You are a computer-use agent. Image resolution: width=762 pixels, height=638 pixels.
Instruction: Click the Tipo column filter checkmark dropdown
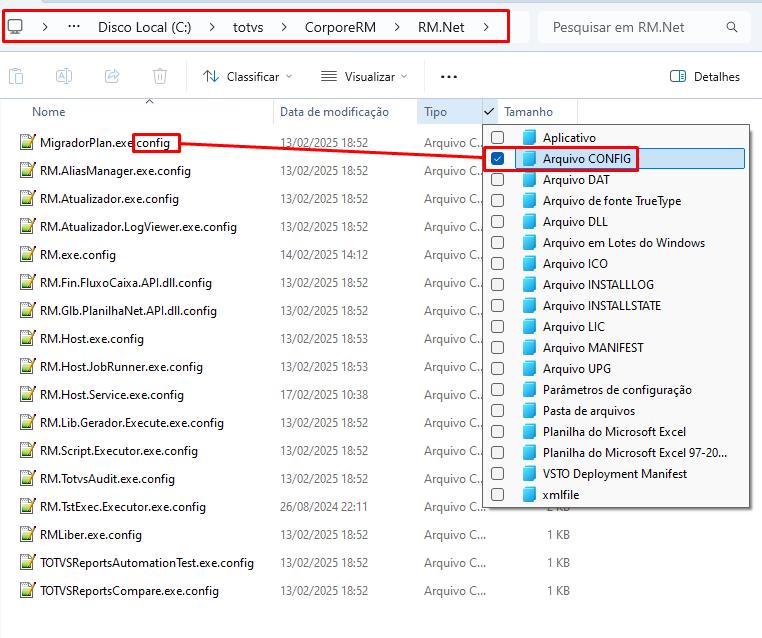coord(489,112)
